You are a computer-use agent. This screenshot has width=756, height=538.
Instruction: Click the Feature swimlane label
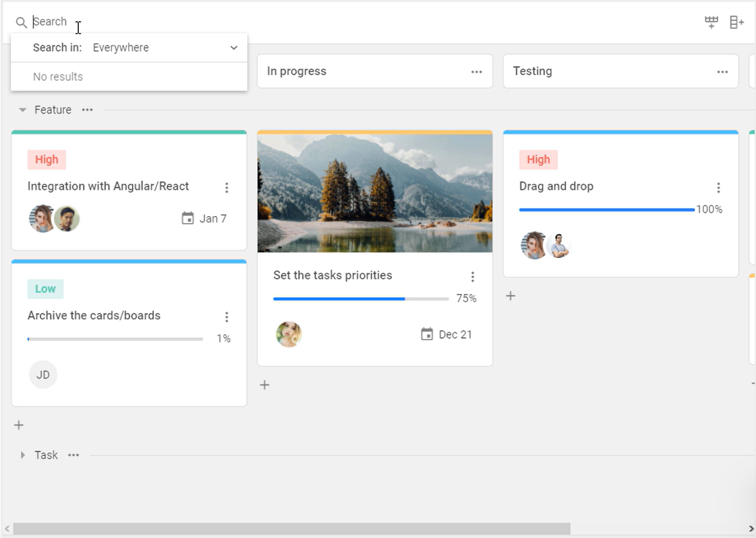(53, 110)
